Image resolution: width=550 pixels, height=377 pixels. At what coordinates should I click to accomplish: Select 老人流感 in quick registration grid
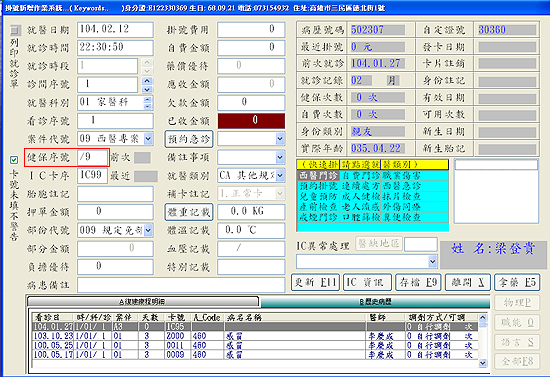pyautogui.click(x=360, y=207)
